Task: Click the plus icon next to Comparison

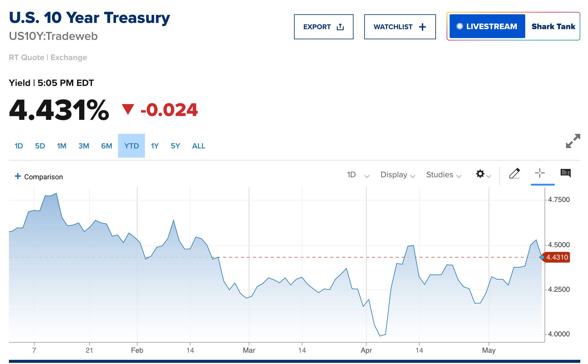Action: (18, 176)
